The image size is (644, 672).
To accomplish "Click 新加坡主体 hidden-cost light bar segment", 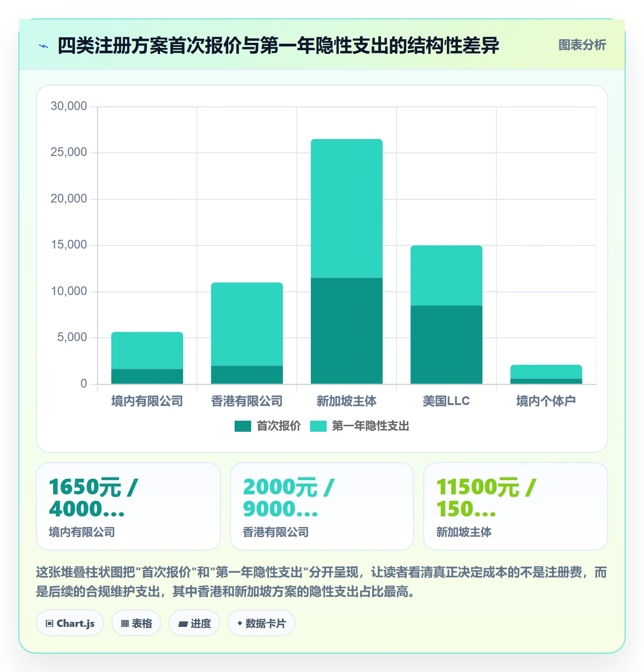I will [x=347, y=209].
